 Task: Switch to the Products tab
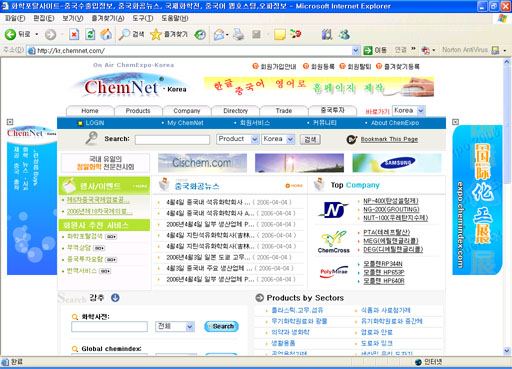[138, 111]
